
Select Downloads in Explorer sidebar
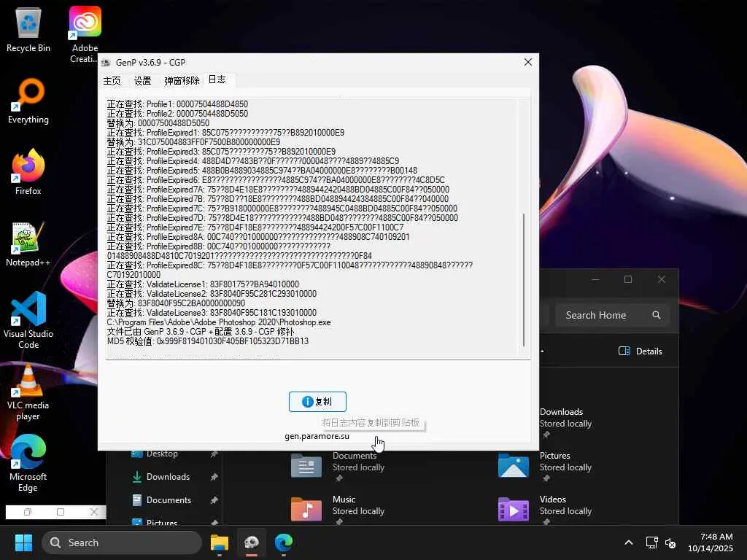click(169, 477)
